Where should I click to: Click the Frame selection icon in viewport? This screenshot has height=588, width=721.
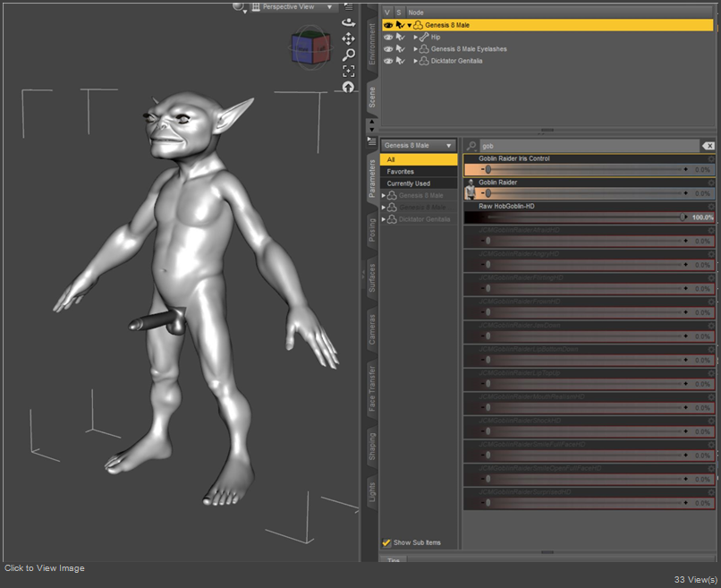coord(349,71)
